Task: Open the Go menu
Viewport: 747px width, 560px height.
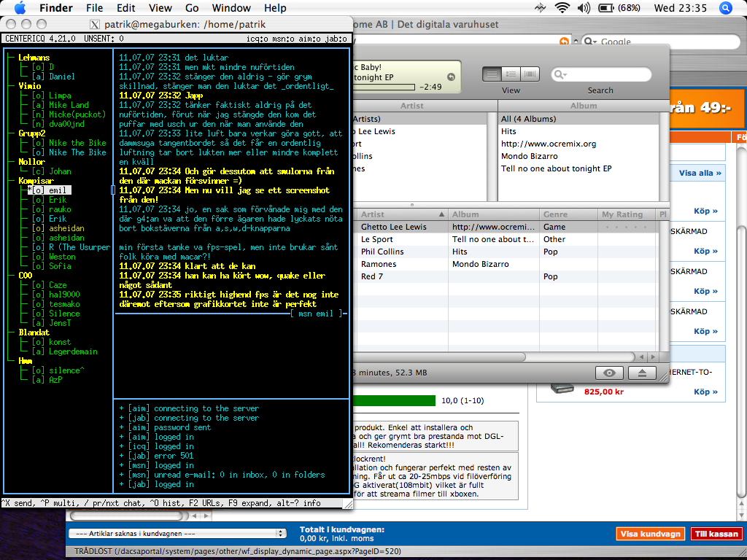Action: (192, 8)
